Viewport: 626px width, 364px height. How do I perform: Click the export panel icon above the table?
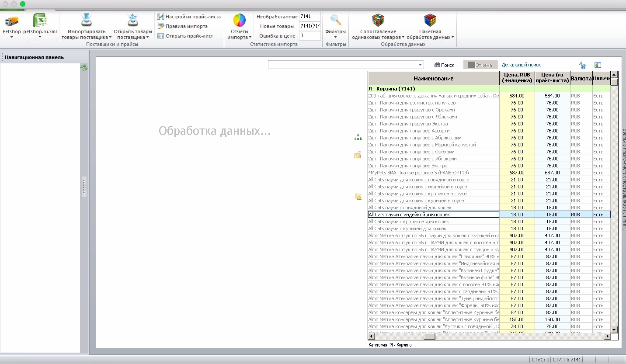[598, 65]
